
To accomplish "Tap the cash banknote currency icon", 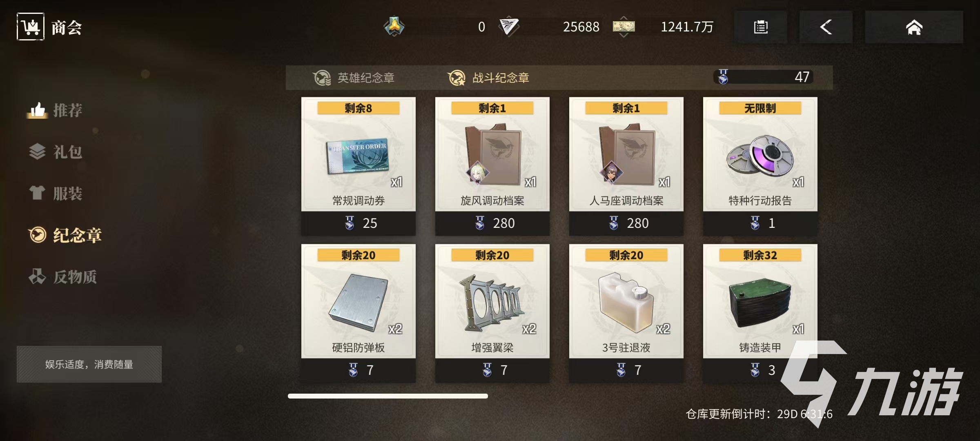I will [x=624, y=27].
